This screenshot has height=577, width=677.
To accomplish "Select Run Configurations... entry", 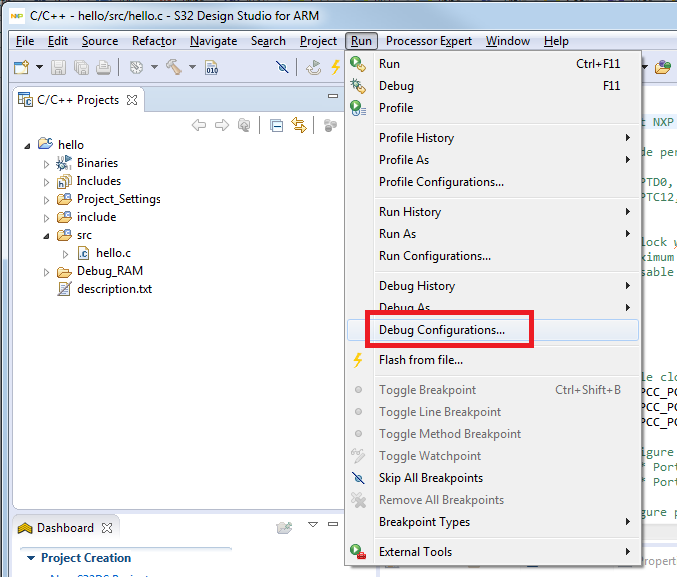I will coord(492,256).
